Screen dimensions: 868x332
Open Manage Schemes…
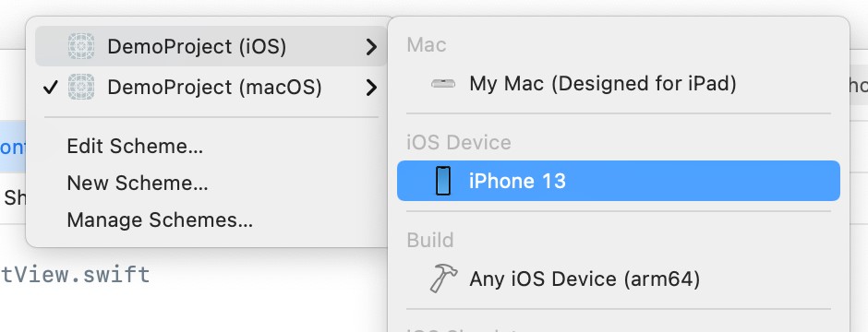[160, 219]
